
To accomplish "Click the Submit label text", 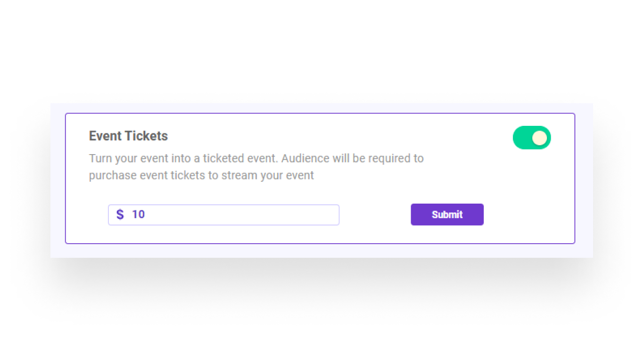I will point(447,214).
